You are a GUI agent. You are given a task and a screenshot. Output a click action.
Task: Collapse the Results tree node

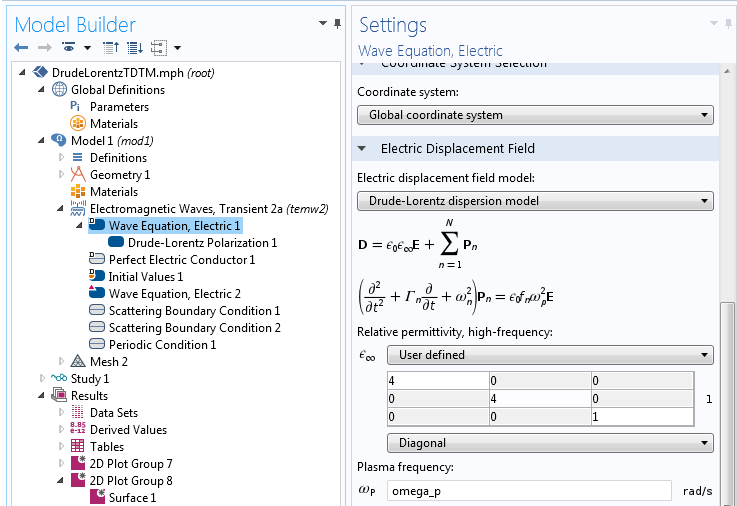[x=42, y=396]
